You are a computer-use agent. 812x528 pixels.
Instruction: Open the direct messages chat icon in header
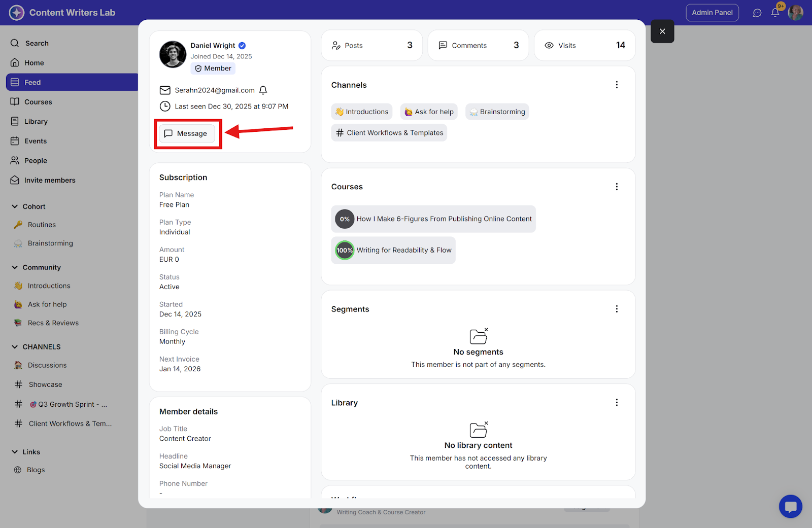(757, 13)
